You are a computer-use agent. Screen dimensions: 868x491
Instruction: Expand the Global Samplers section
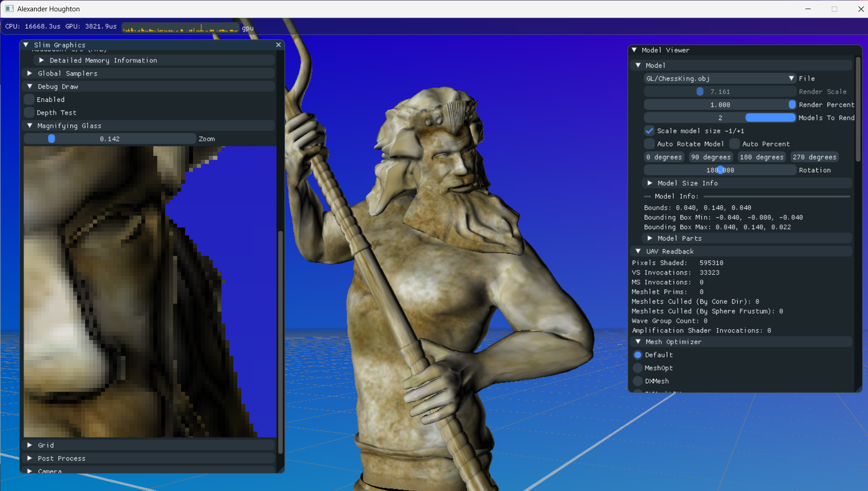pos(30,73)
